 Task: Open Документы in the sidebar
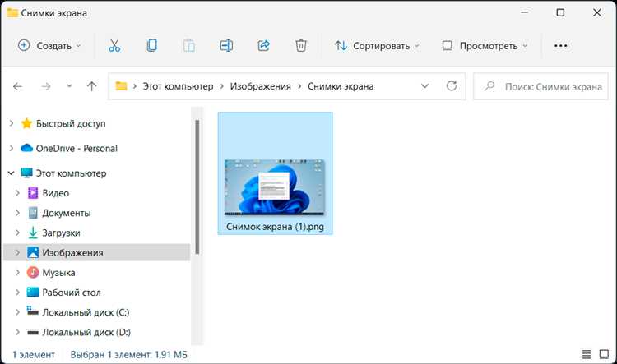click(67, 213)
